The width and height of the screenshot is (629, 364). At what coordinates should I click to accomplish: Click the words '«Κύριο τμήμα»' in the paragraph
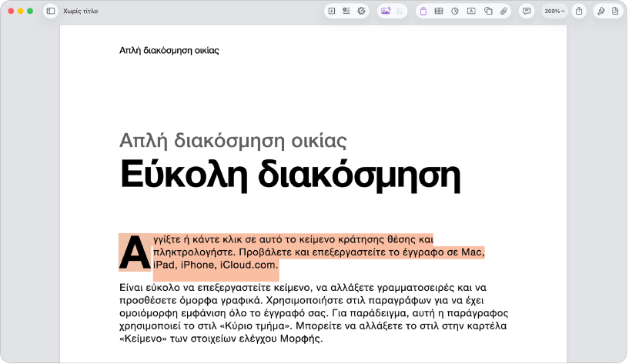254,326
